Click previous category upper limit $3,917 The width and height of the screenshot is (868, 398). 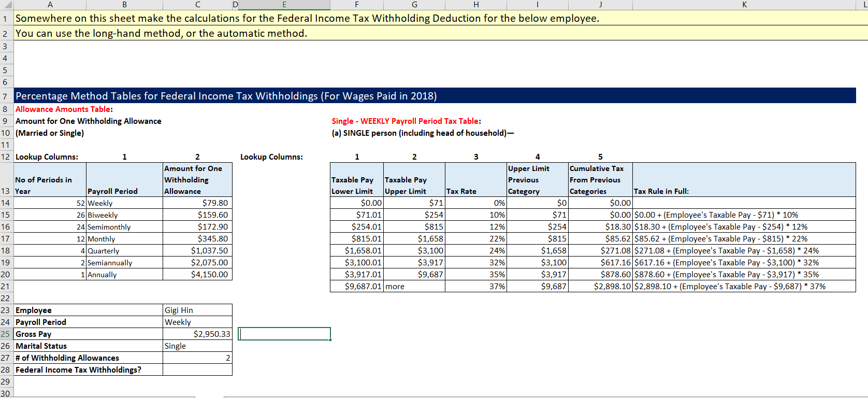click(538, 274)
